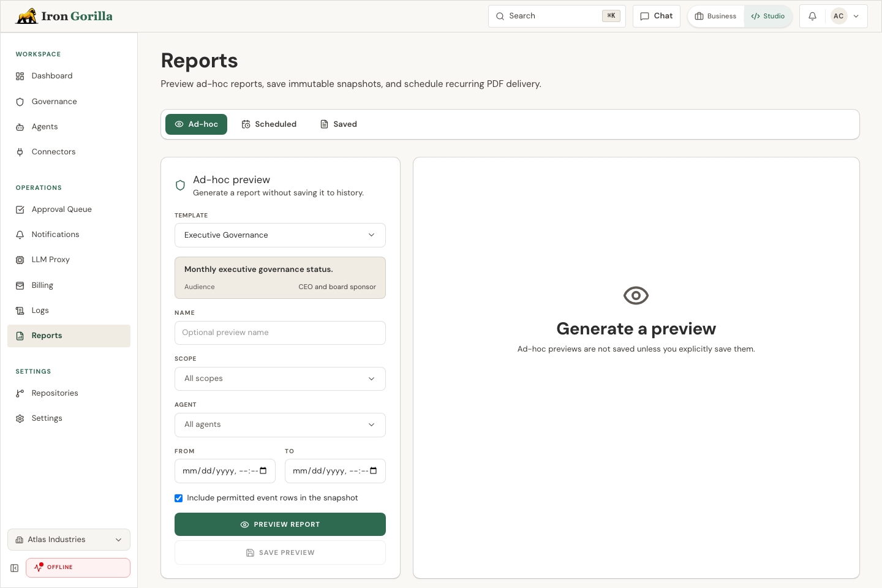Switch to the Saved tab

pos(339,124)
